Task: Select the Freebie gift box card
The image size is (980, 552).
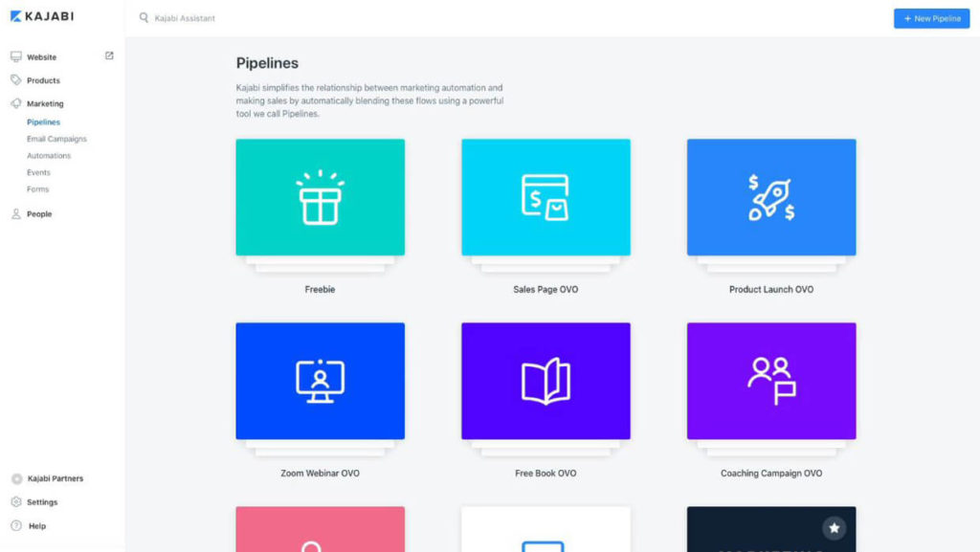Action: (x=320, y=197)
